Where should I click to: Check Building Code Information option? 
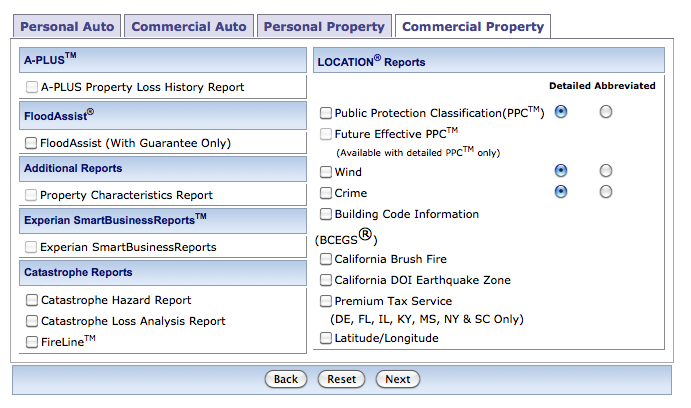pyautogui.click(x=326, y=214)
